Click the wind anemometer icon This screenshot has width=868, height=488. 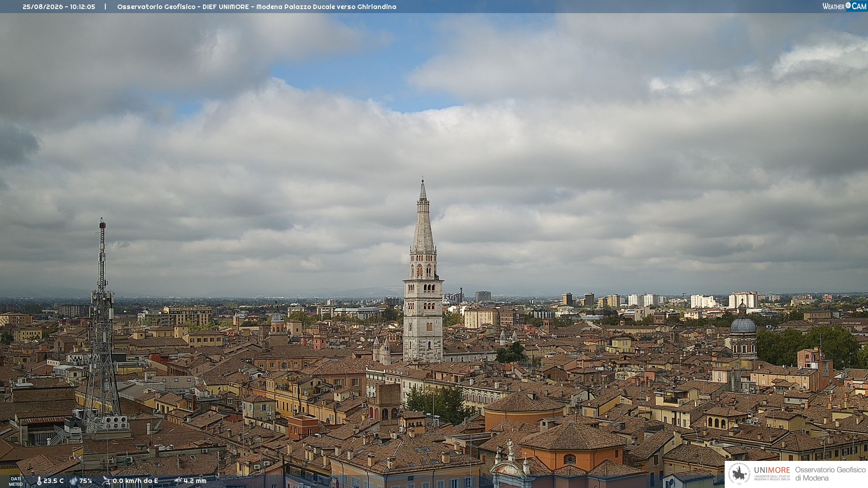(106, 481)
